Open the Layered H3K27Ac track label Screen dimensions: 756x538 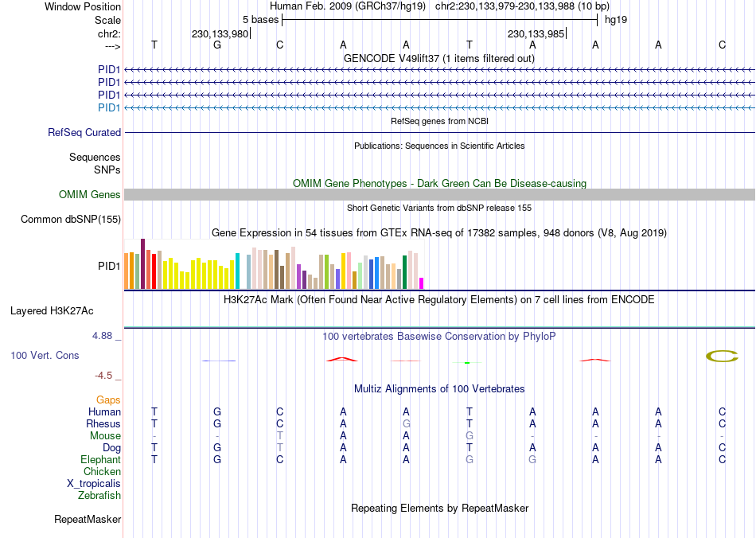coord(52,311)
